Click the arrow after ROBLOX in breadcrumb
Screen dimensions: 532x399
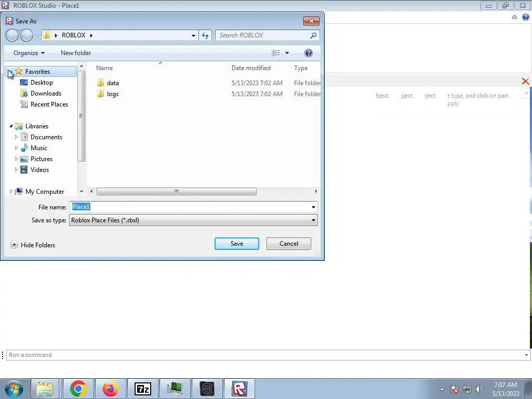pos(91,35)
